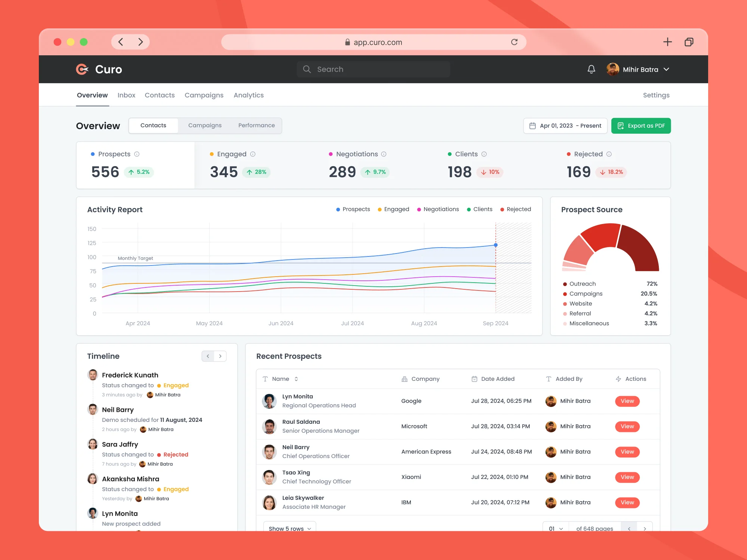Click the Actions column lightning icon
Screen dimensions: 747x560
(x=619, y=379)
